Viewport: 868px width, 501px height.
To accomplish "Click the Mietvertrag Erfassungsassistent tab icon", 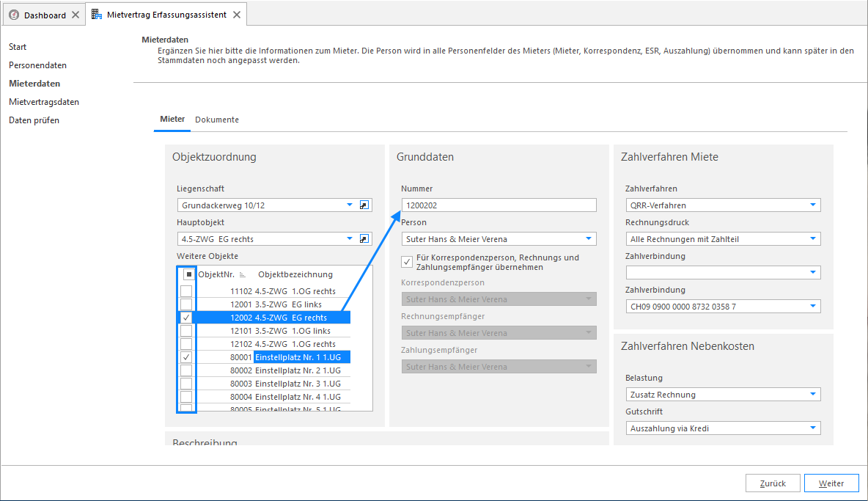I will [97, 15].
